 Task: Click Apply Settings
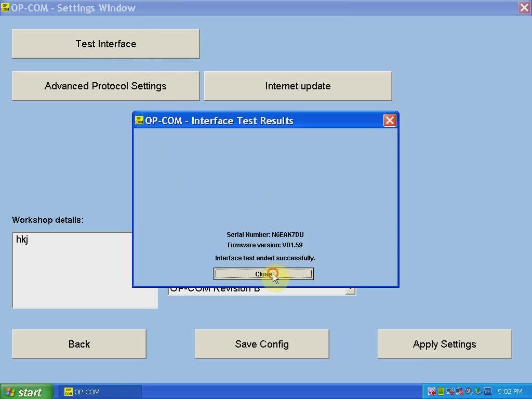pyautogui.click(x=445, y=344)
